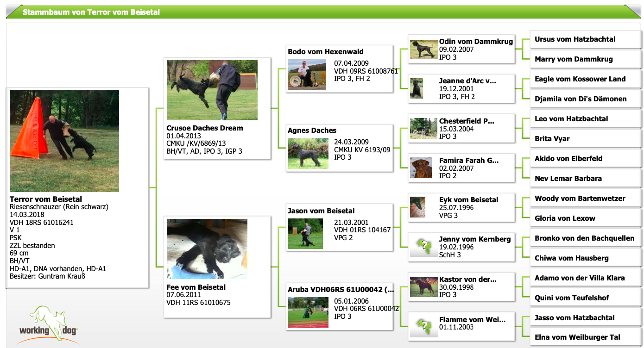Open the Famira Farah G... thumbnail

coord(422,168)
